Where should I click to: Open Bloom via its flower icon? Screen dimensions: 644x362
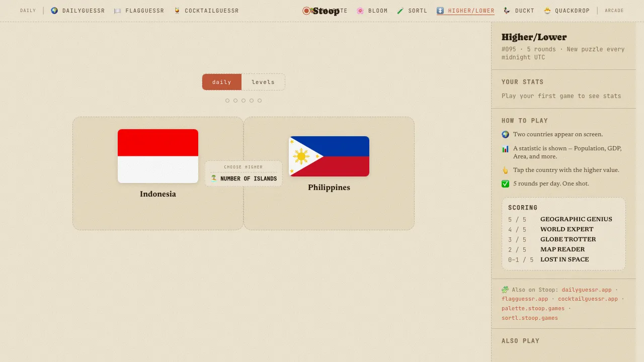[x=360, y=11]
